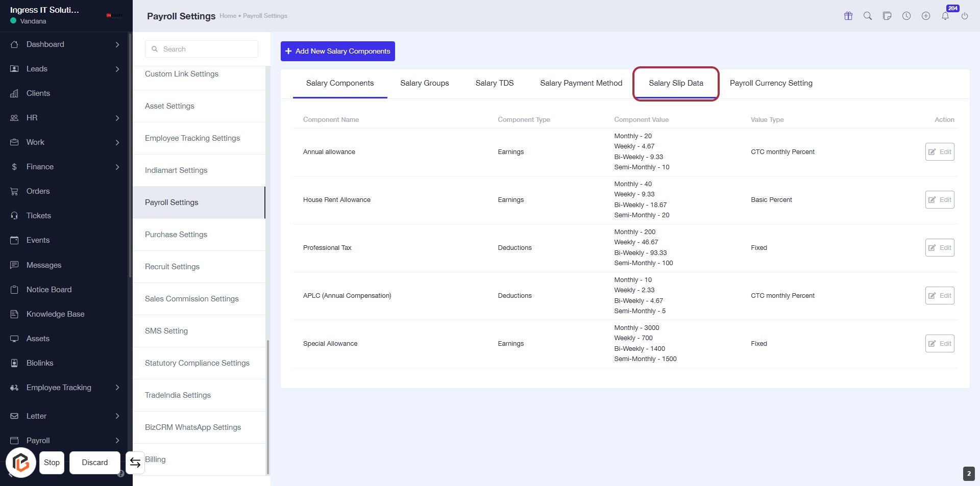Expand the HR menu chevron
The image size is (980, 486).
(x=117, y=118)
